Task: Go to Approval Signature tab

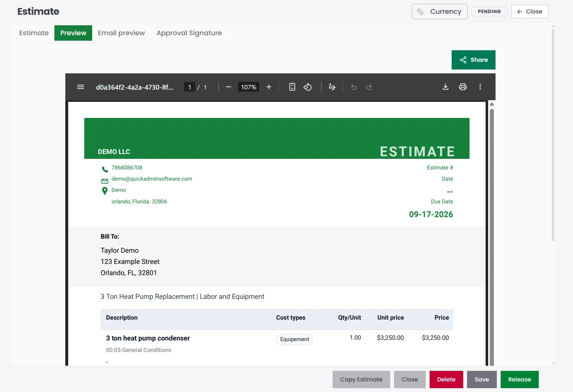Action: tap(189, 33)
